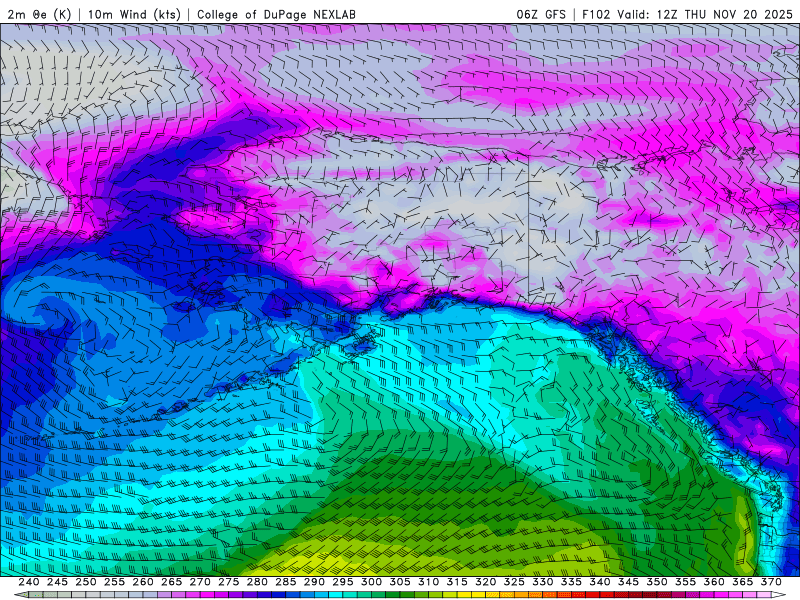The height and width of the screenshot is (600, 800).
Task: Click the 260 color scale label
Action: tap(143, 582)
